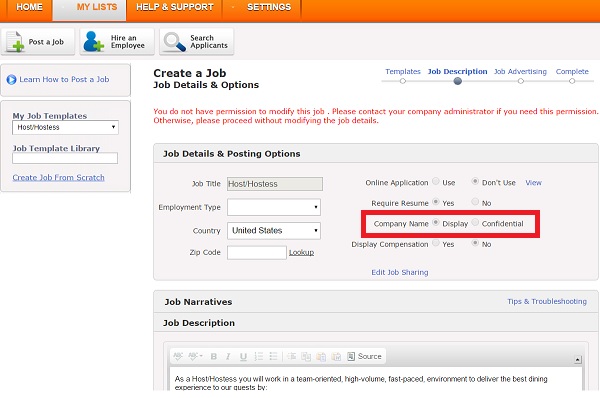This screenshot has width=600, height=398.
Task: Click the Job Description step label
Action: pyautogui.click(x=457, y=72)
